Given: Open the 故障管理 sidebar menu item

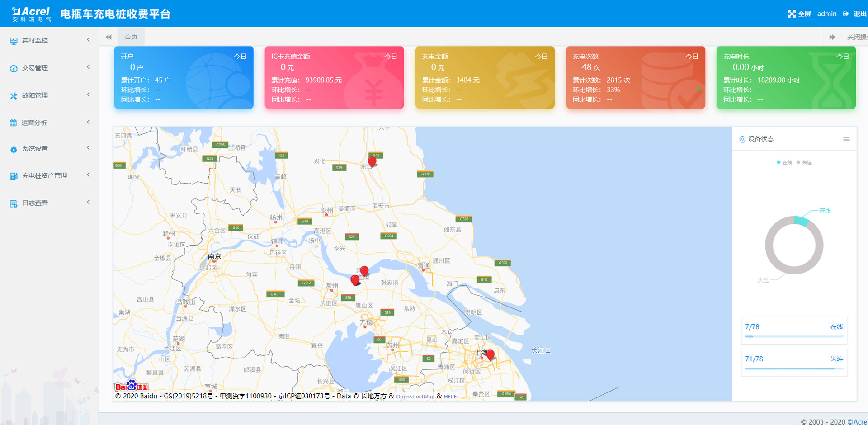Looking at the screenshot, I should (49, 96).
